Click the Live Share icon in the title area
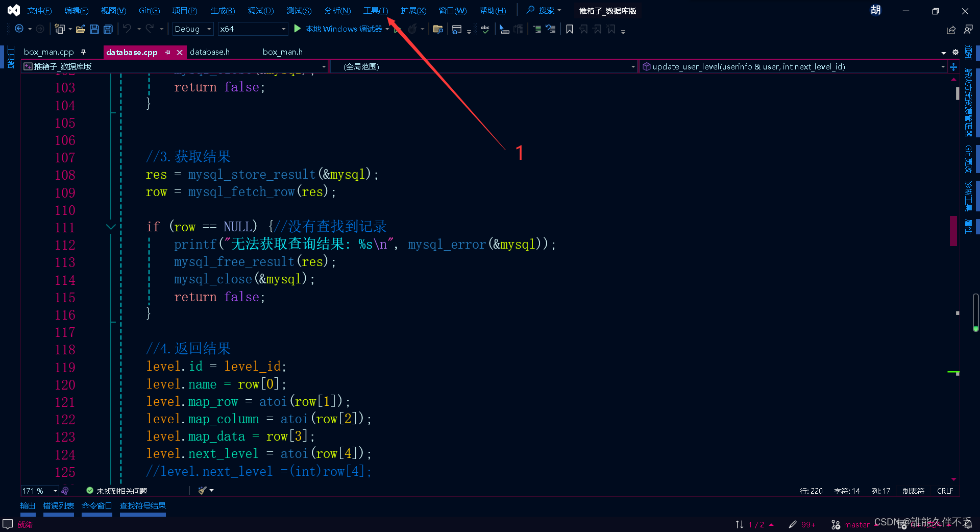Viewport: 980px width, 532px height. point(951,30)
